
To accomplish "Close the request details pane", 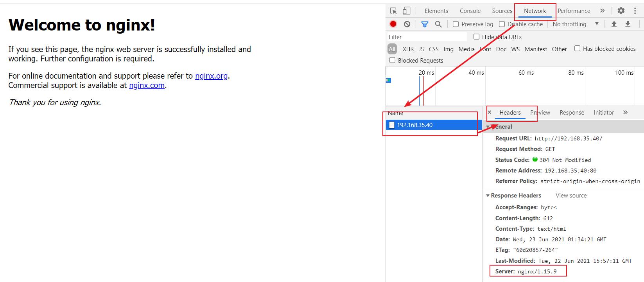I will tap(489, 112).
